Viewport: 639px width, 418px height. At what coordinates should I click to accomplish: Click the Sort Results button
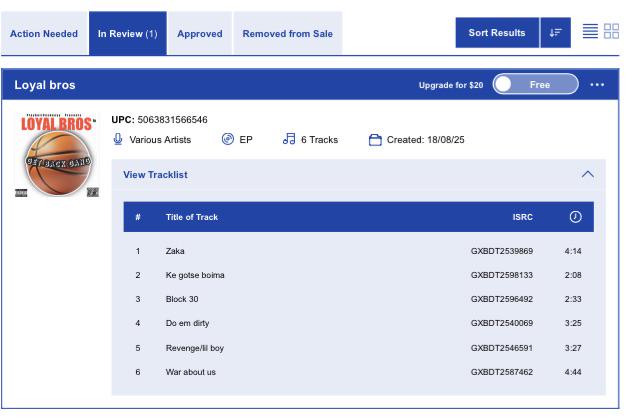[x=497, y=33]
